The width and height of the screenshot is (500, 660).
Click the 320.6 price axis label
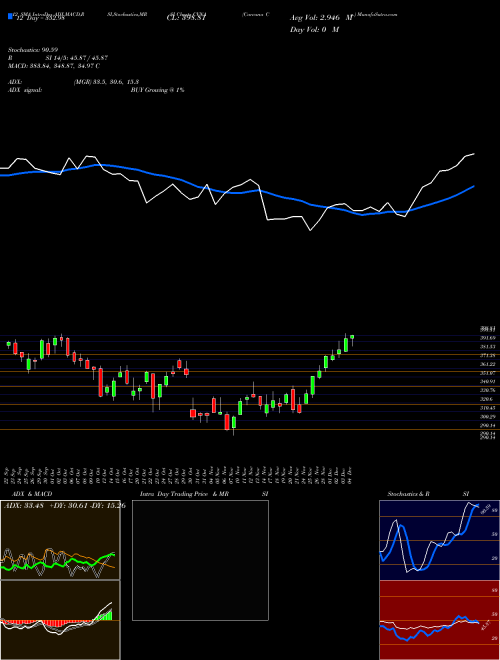click(487, 399)
